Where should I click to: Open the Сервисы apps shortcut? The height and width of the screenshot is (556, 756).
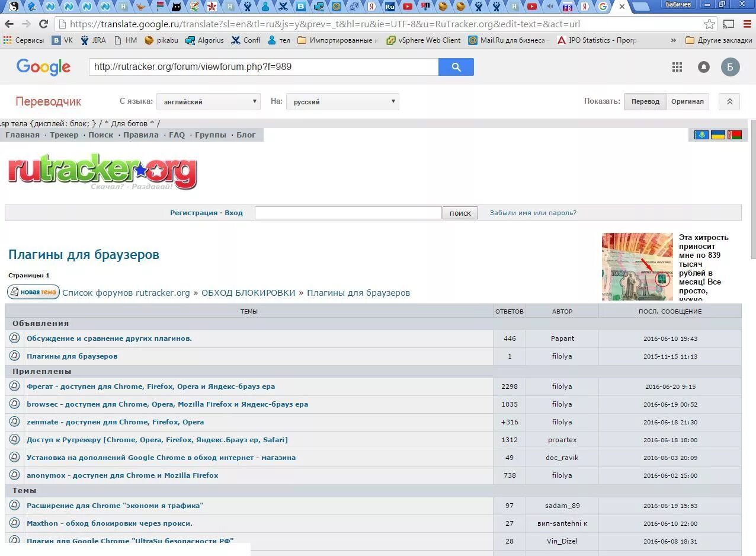point(24,40)
